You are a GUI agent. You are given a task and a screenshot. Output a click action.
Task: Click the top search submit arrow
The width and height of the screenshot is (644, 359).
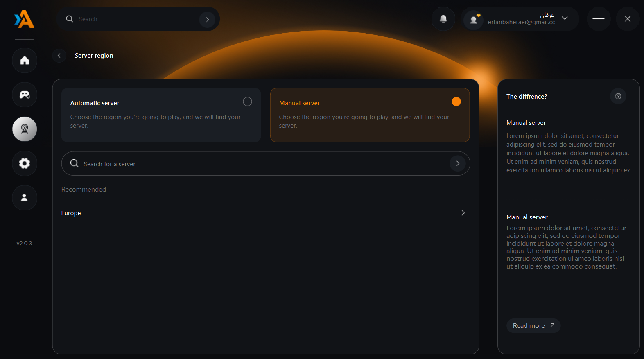coord(207,19)
